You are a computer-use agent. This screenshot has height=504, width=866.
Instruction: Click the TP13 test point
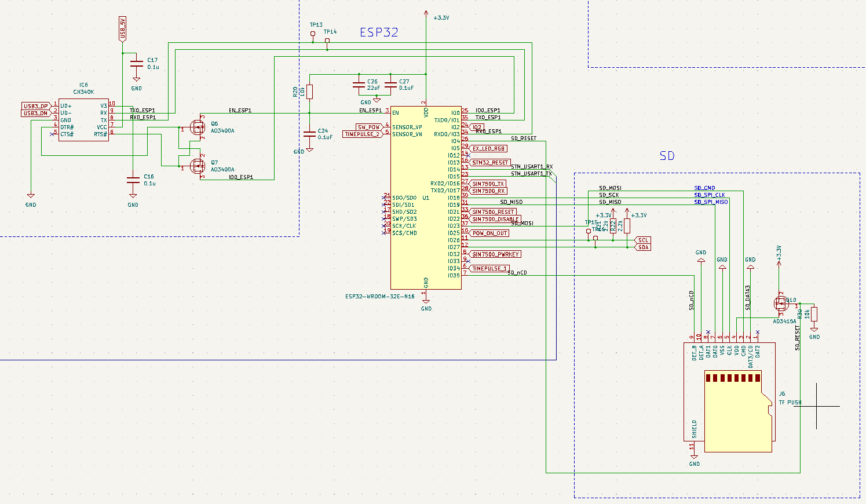(x=313, y=34)
